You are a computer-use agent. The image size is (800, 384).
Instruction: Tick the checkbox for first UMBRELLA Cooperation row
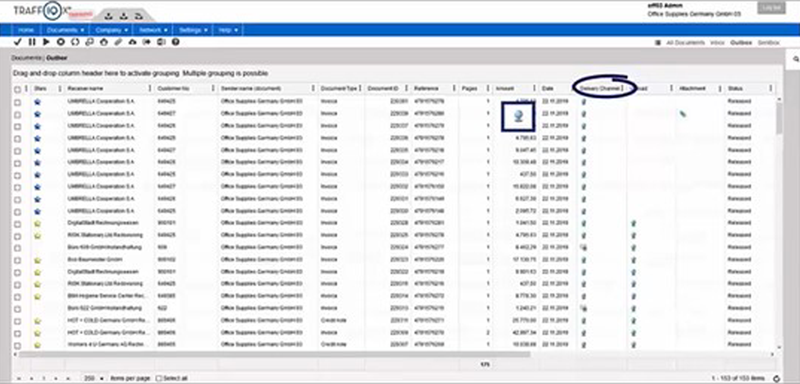pos(17,102)
